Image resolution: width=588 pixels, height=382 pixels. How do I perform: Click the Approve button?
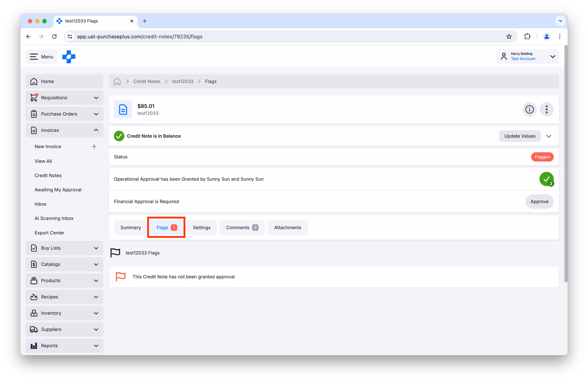tap(539, 202)
